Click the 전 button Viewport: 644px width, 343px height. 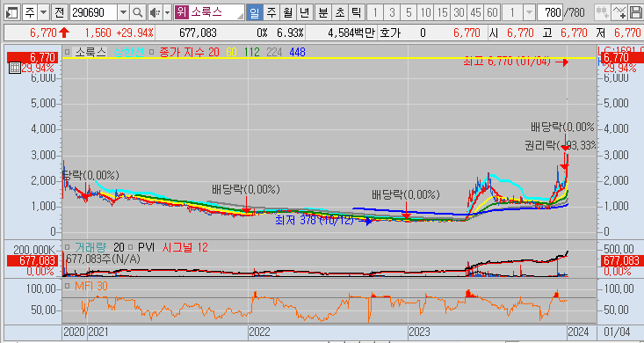point(60,12)
